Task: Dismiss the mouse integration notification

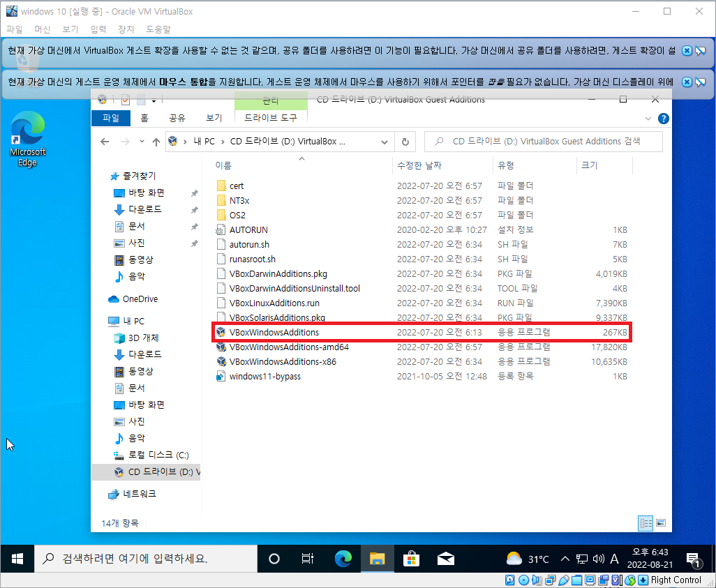Action: click(686, 82)
